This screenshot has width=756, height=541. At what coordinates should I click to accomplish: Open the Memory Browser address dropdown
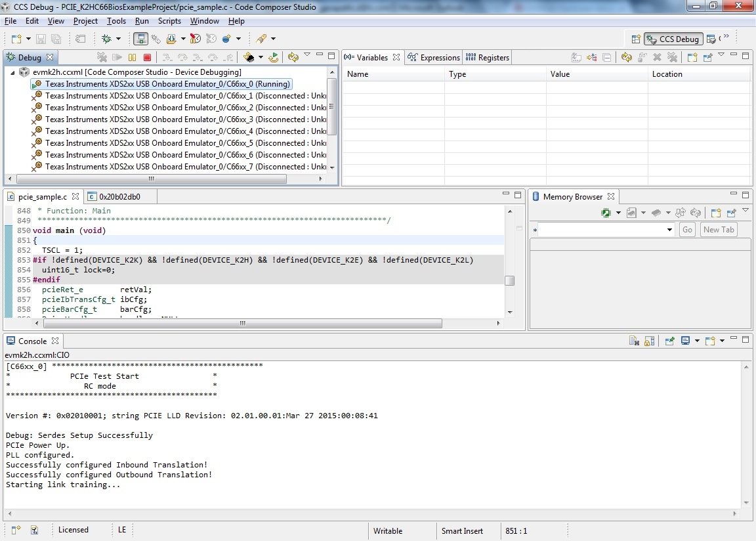tap(669, 230)
